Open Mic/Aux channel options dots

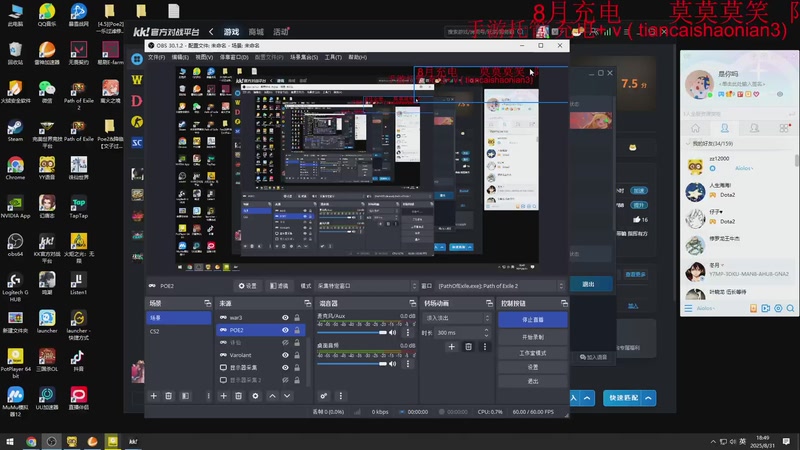point(408,333)
